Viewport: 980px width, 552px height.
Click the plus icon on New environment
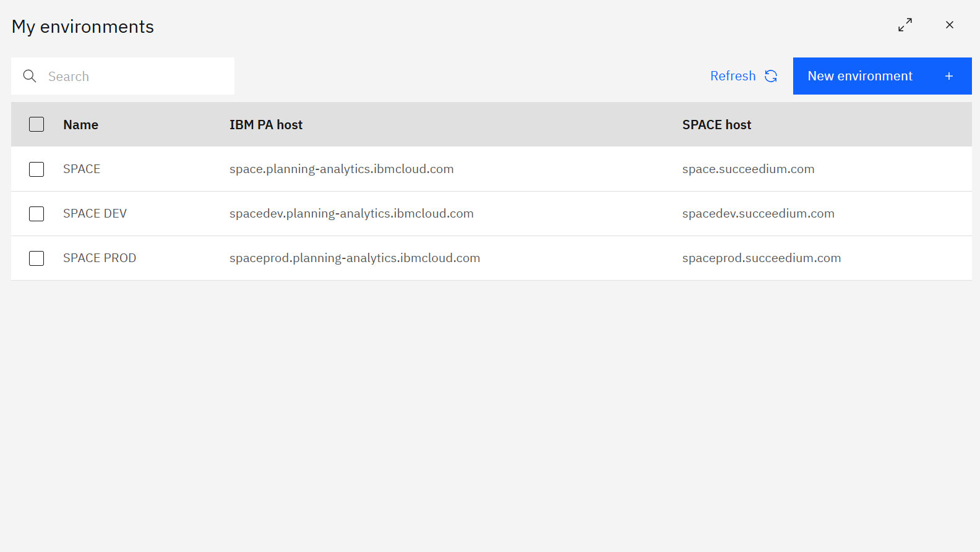(948, 76)
